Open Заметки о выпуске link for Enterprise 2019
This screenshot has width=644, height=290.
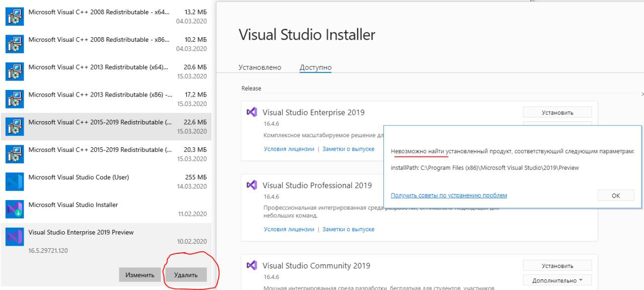(348, 149)
